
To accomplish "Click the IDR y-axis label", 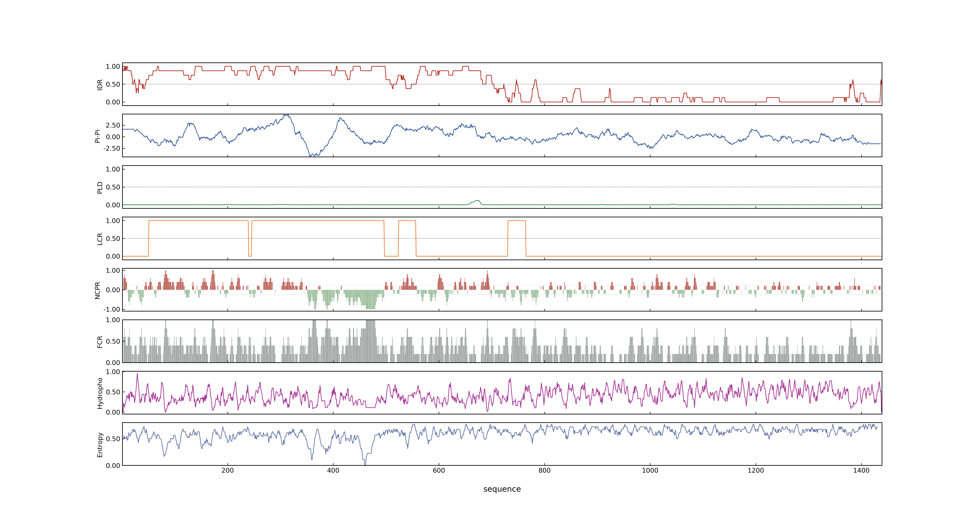I will tap(100, 85).
